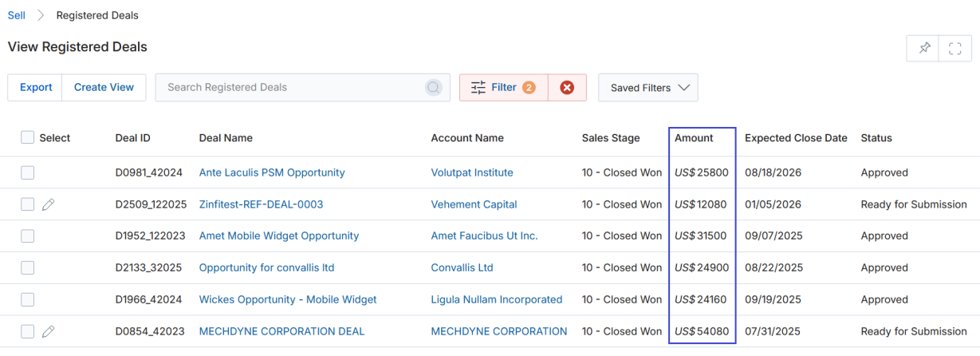The image size is (980, 356).
Task: Select amount US$ 25800 cell
Action: point(702,172)
